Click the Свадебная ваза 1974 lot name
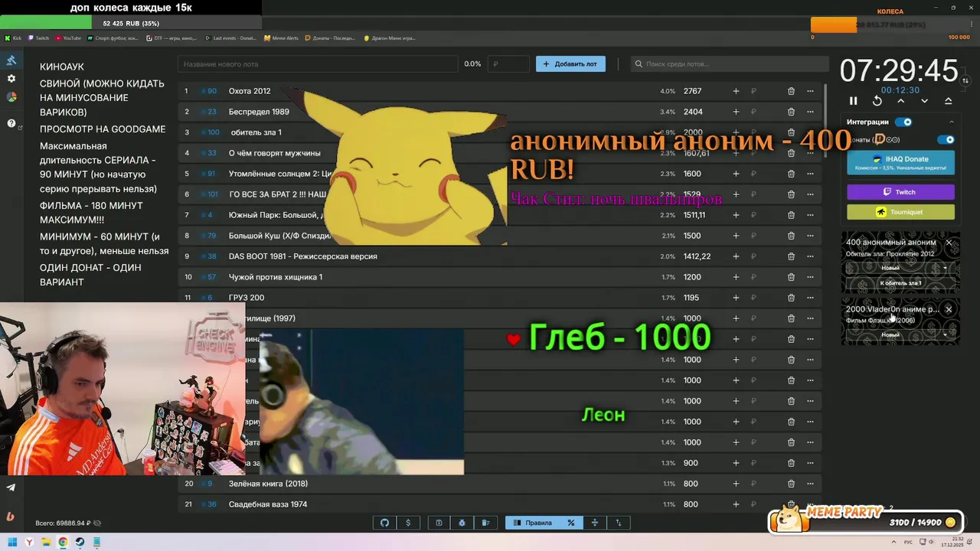980x551 pixels. tap(268, 504)
